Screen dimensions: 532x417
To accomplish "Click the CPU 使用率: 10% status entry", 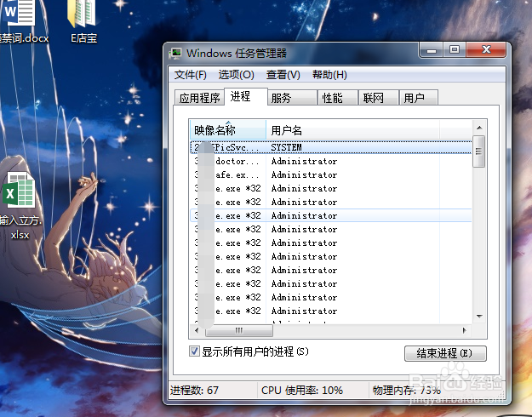I will (302, 391).
